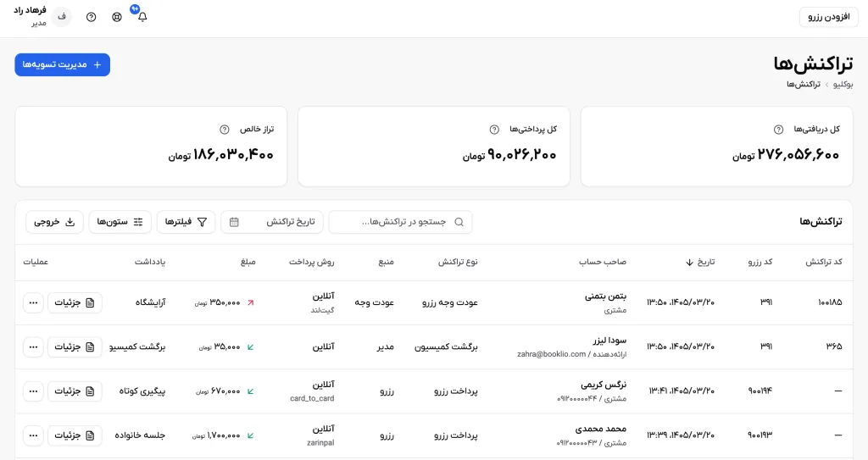Open the help question mark in the header
The width and height of the screenshot is (868, 460).
[92, 17]
